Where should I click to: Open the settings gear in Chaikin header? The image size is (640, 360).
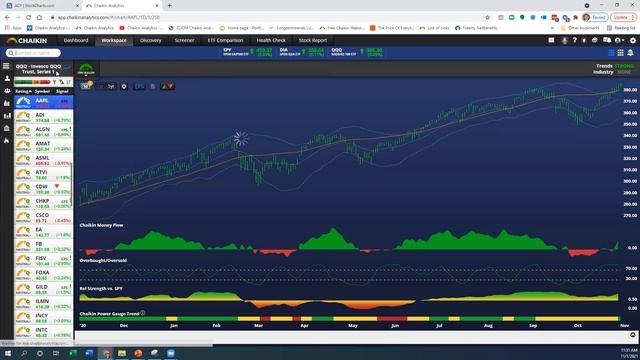633,40
